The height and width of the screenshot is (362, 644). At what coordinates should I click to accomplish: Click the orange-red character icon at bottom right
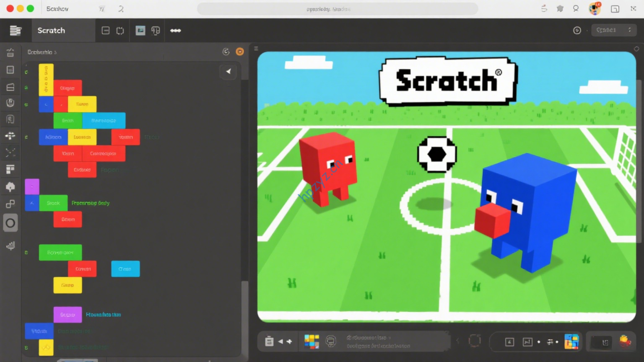click(625, 341)
